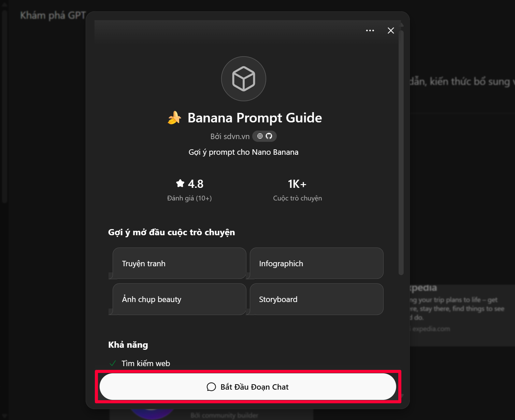The height and width of the screenshot is (420, 515).
Task: Click the Bởi sdvn.vn author text
Action: point(230,136)
